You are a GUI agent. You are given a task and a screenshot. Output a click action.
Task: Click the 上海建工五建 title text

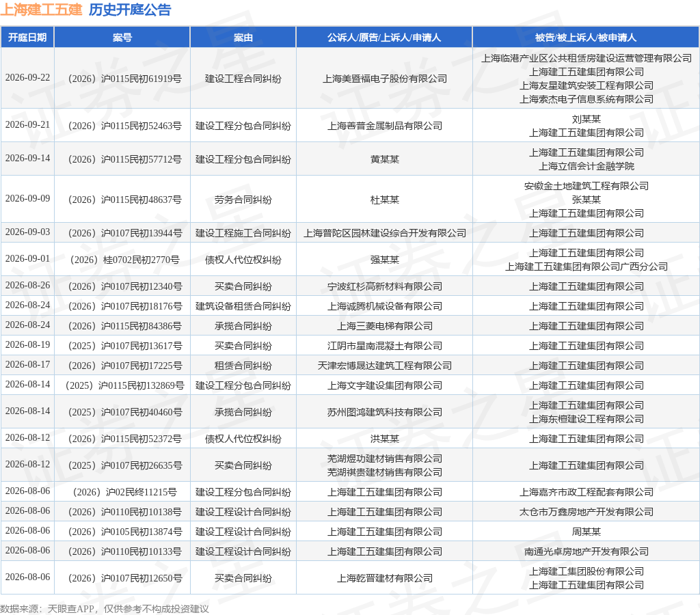(x=42, y=10)
